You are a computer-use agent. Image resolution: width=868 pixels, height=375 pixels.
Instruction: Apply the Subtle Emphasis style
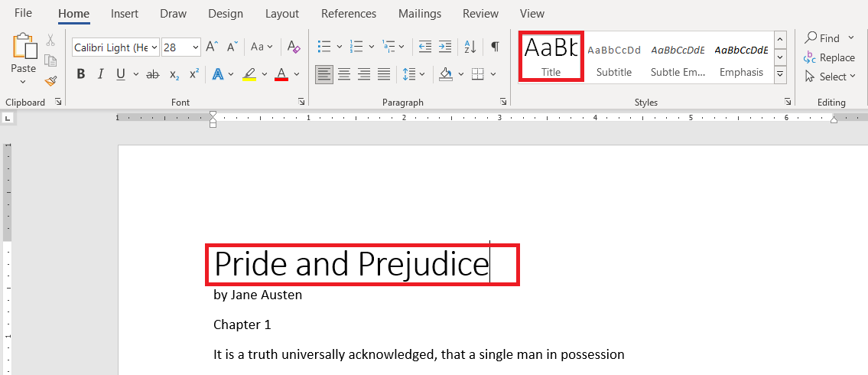click(678, 57)
